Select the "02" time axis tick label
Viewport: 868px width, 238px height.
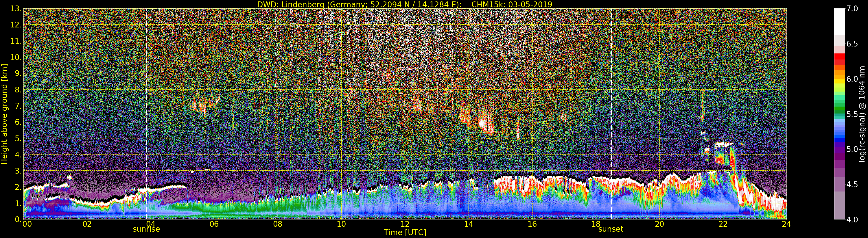coord(87,224)
